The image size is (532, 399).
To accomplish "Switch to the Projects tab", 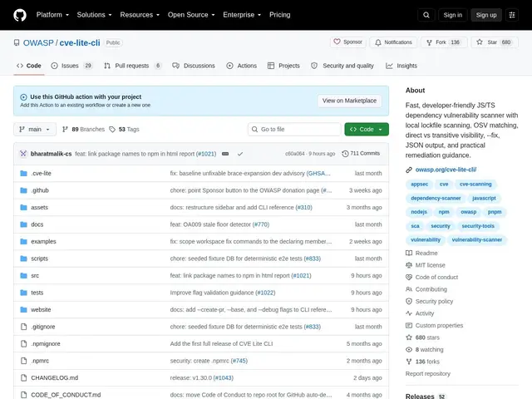I will (283, 66).
